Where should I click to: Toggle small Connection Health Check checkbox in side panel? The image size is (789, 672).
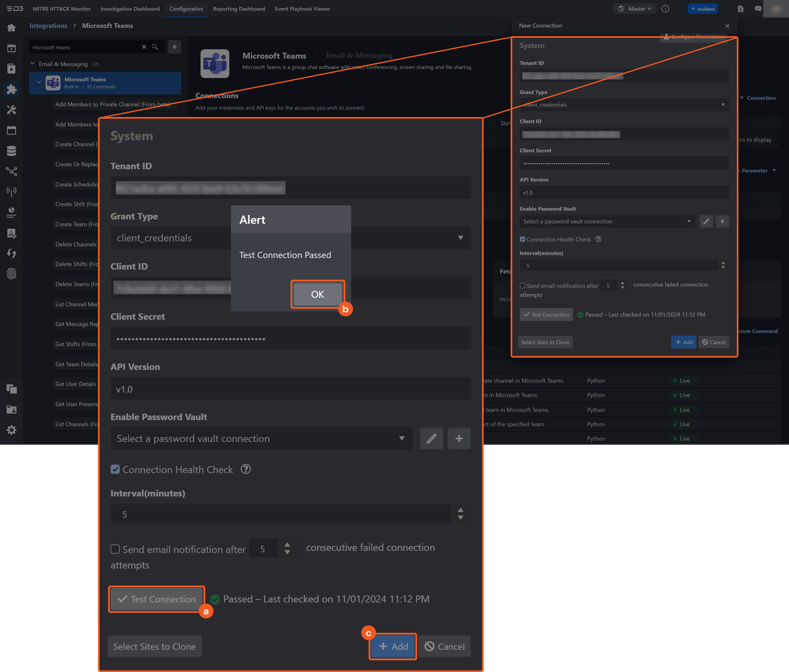click(523, 239)
